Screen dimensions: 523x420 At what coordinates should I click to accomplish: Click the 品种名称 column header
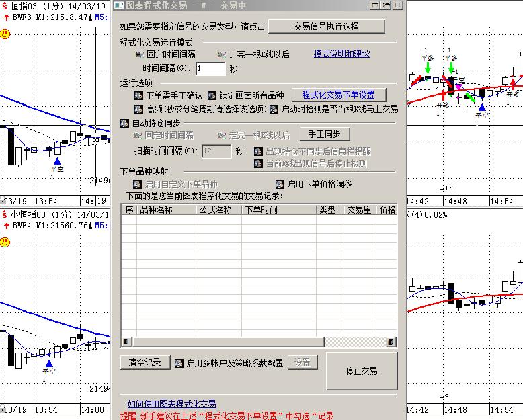coord(155,210)
